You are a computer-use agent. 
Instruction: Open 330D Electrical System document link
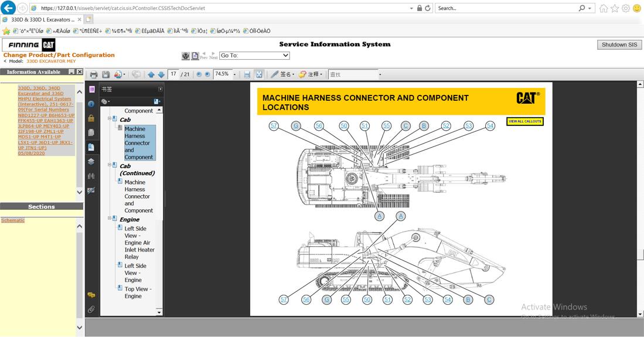(x=46, y=120)
